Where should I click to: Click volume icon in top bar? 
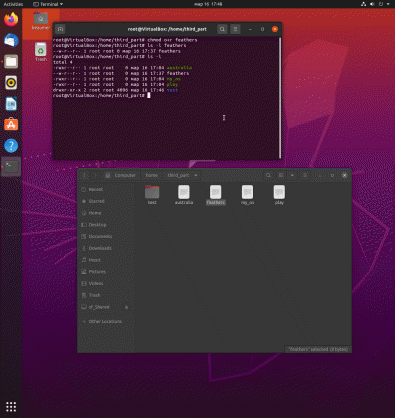pyautogui.click(x=372, y=4)
